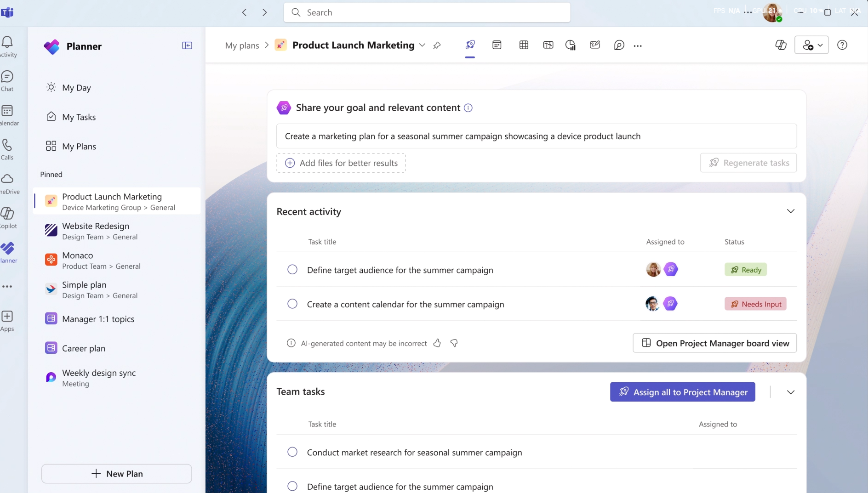The image size is (868, 493).
Task: Open Teams settings and more ellipsis
Action: click(748, 12)
